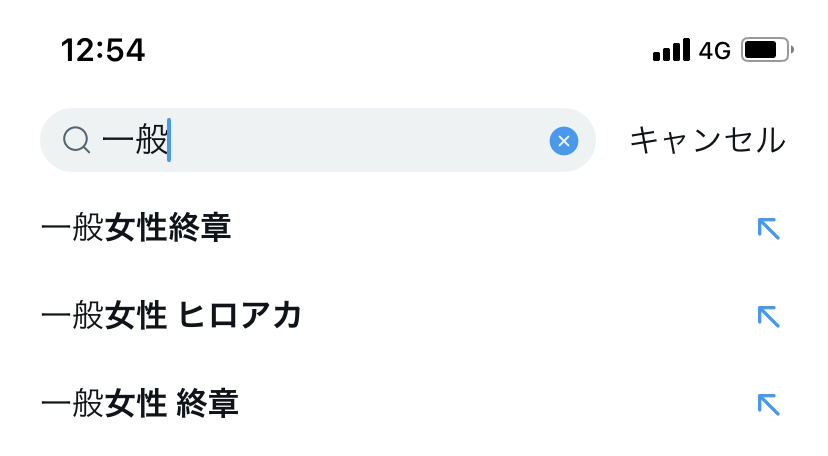The height and width of the screenshot is (456, 828).
Task: Tap the 一般 prefix of the ヒロアカ suggestion
Action: tap(72, 317)
